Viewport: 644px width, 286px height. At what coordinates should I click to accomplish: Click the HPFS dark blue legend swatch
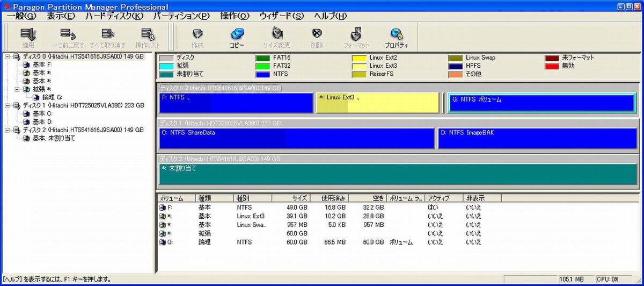point(456,66)
